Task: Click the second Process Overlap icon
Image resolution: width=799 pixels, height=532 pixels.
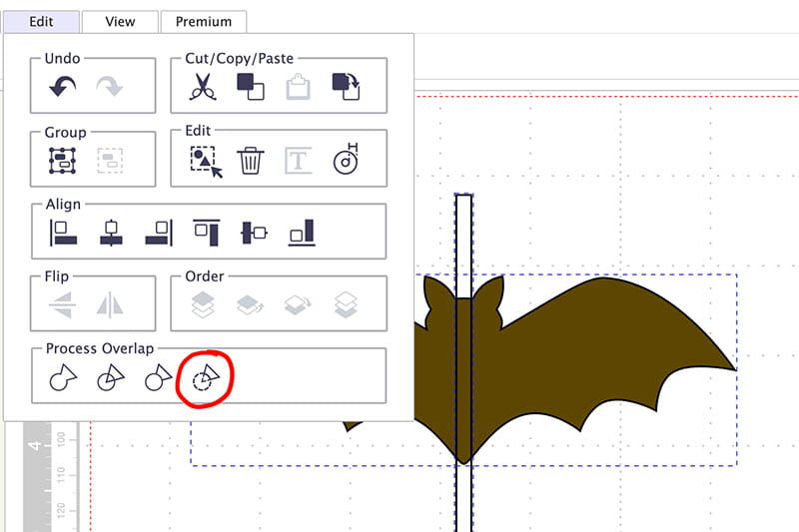Action: pyautogui.click(x=110, y=378)
